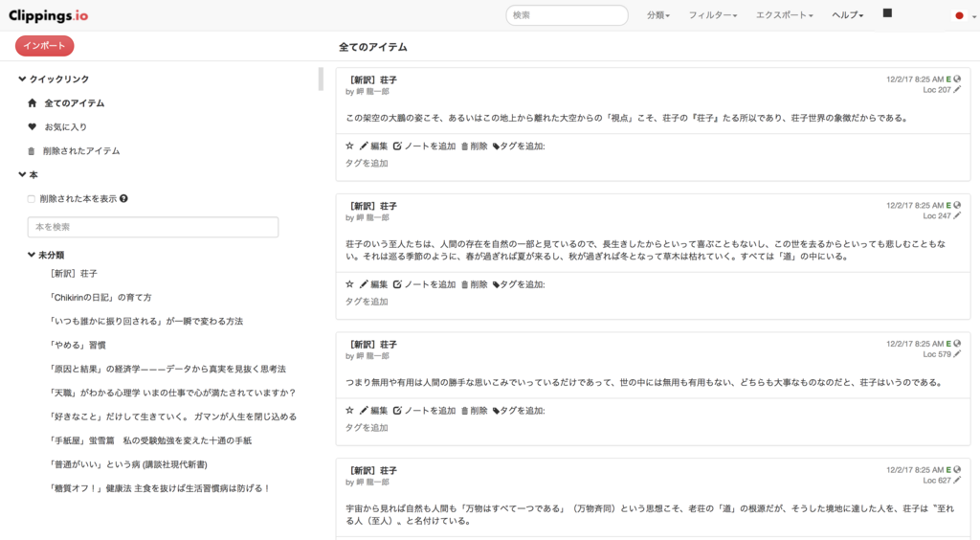Click the 本を検索 book search field
Viewport: 980px width, 540px height.
pos(153,227)
